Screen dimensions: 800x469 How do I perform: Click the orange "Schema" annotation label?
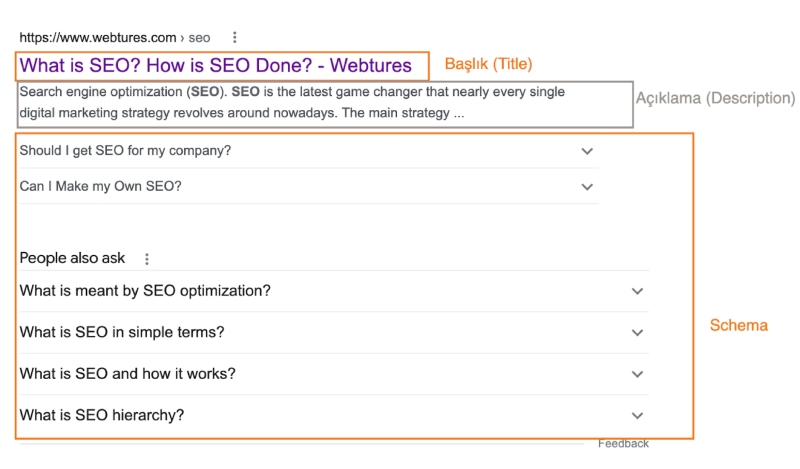(738, 325)
